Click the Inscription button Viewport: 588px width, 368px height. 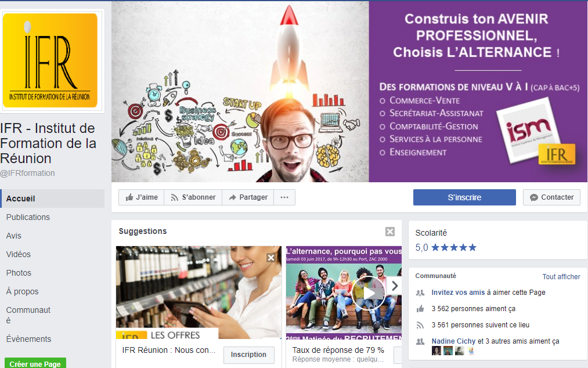(248, 355)
